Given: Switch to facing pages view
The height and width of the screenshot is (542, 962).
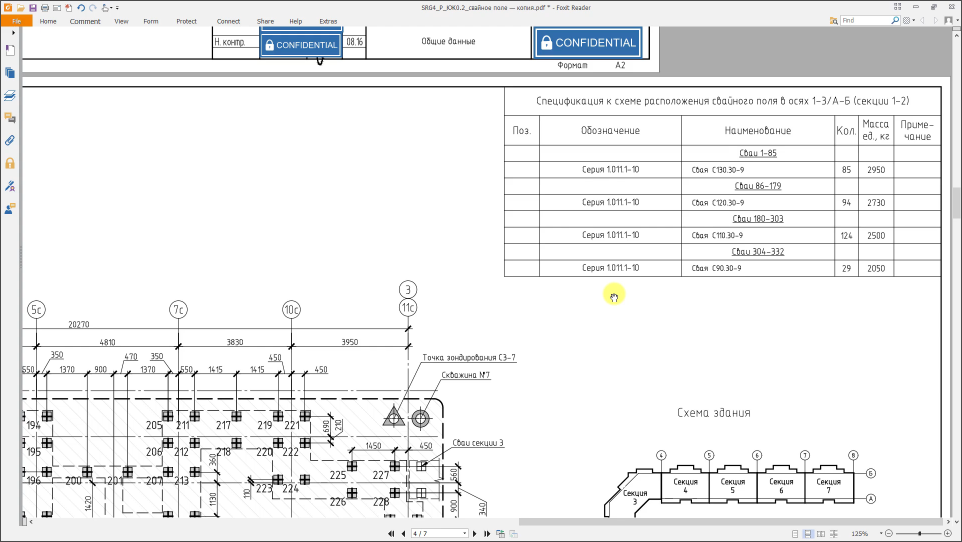Looking at the screenshot, I should pyautogui.click(x=821, y=534).
